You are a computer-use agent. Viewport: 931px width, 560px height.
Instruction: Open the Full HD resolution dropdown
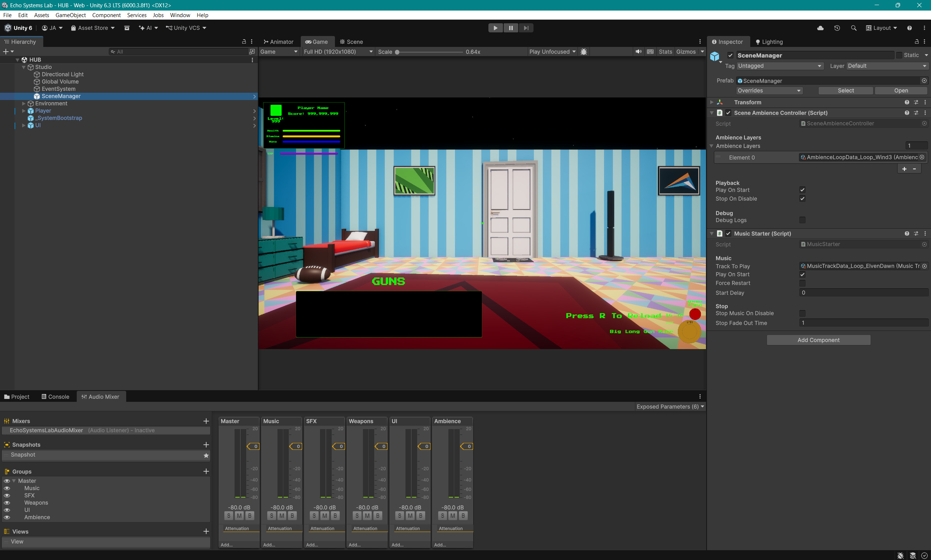[338, 52]
